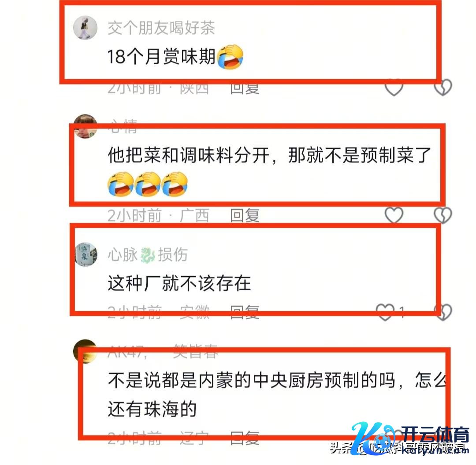
Task: Reply to the Guangxi comment via 回复
Action: [x=245, y=215]
